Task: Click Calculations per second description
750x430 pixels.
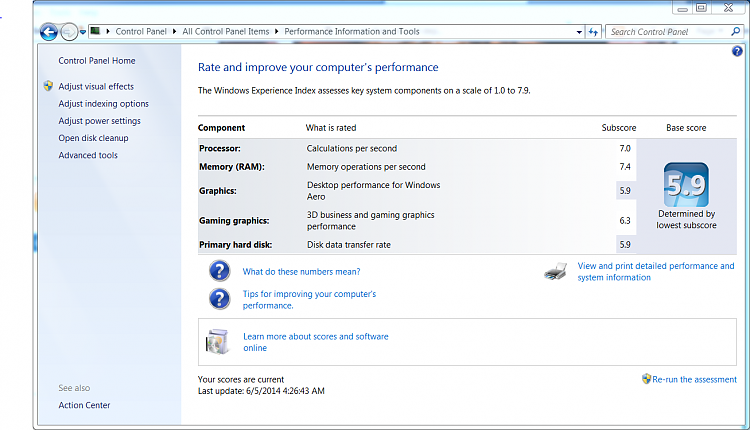Action: coord(352,148)
